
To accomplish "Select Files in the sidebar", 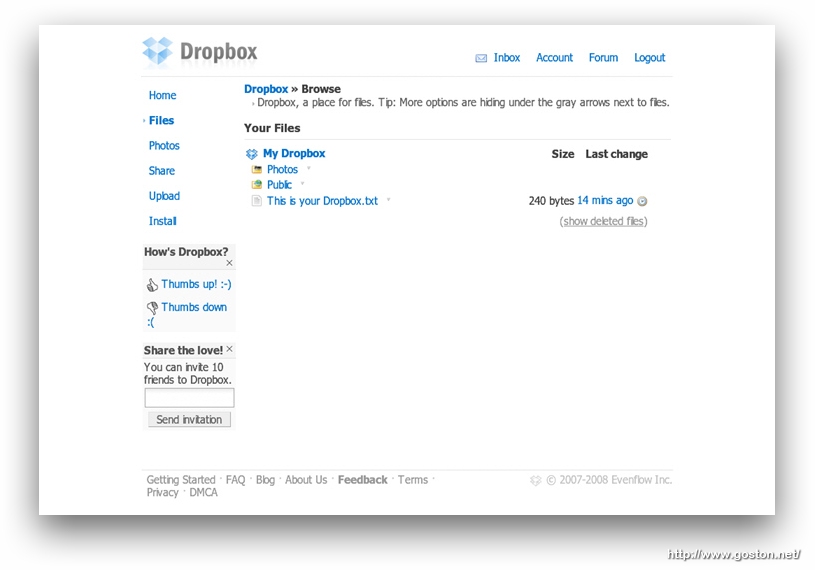I will [161, 121].
